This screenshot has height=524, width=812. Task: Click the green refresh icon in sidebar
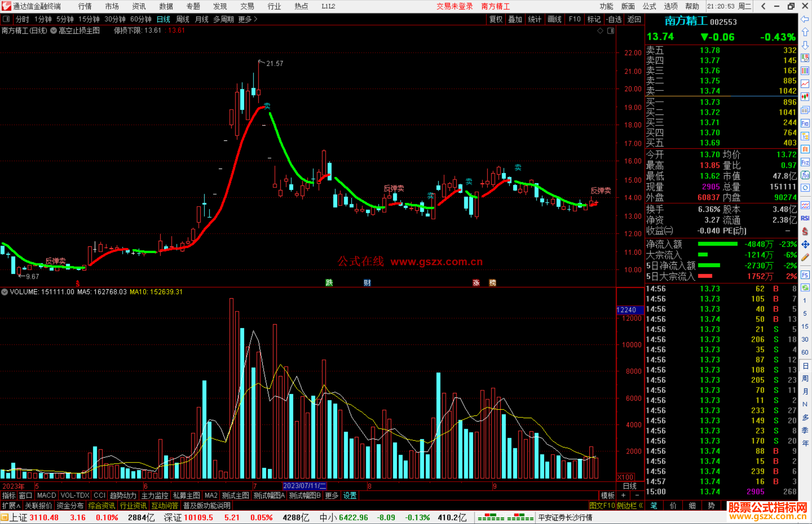pos(805,288)
